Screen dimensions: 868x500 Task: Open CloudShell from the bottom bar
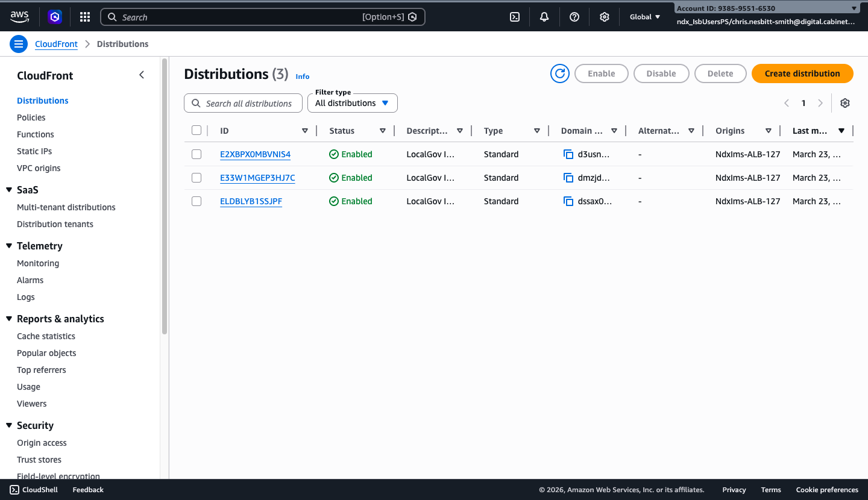(33, 489)
